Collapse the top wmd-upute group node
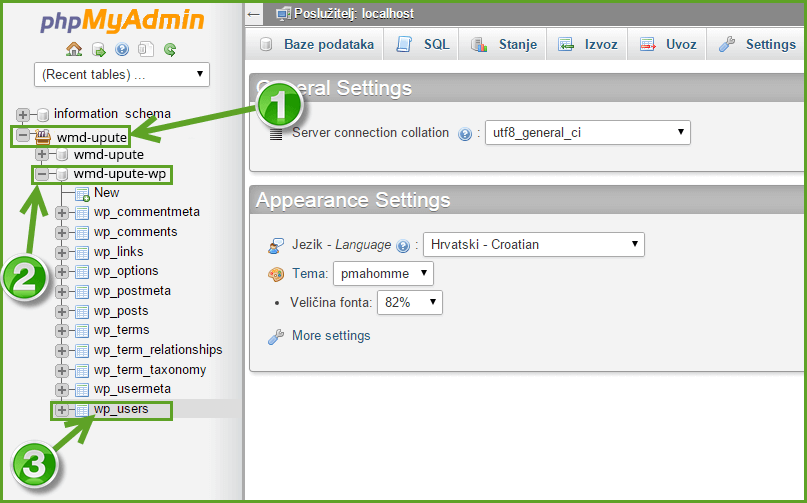Viewport: 807px width, 503px height. (23, 135)
